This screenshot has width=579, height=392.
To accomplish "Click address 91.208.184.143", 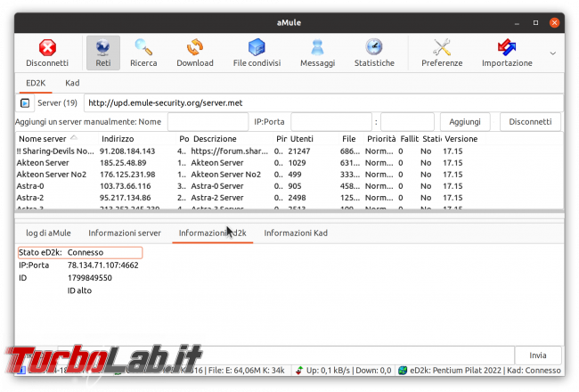I will click(127, 151).
